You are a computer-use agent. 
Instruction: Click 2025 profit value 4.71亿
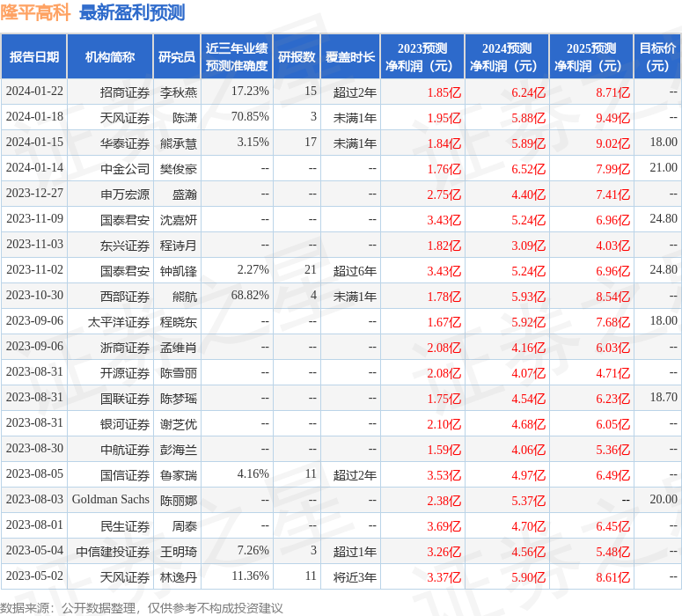point(612,373)
